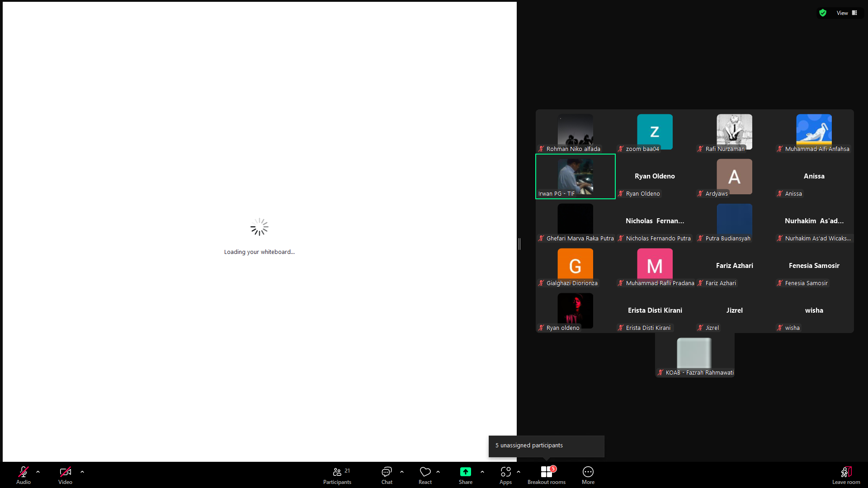Viewport: 868px width, 488px height.
Task: Click muted mic icon on wisha
Action: (780, 328)
